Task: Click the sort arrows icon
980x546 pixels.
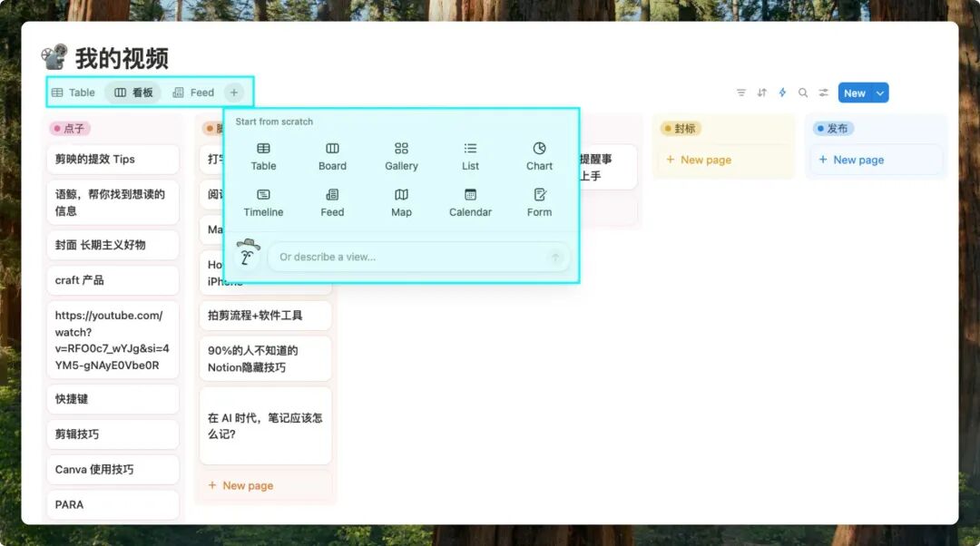Action: 762,93
